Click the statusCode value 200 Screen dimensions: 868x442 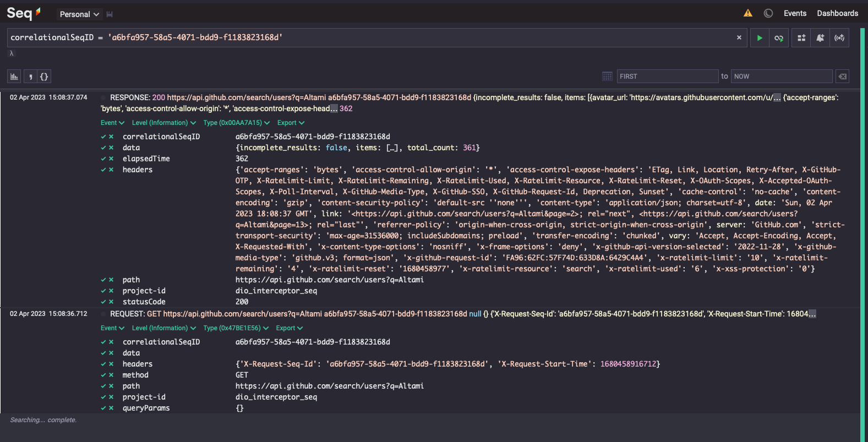tap(242, 302)
